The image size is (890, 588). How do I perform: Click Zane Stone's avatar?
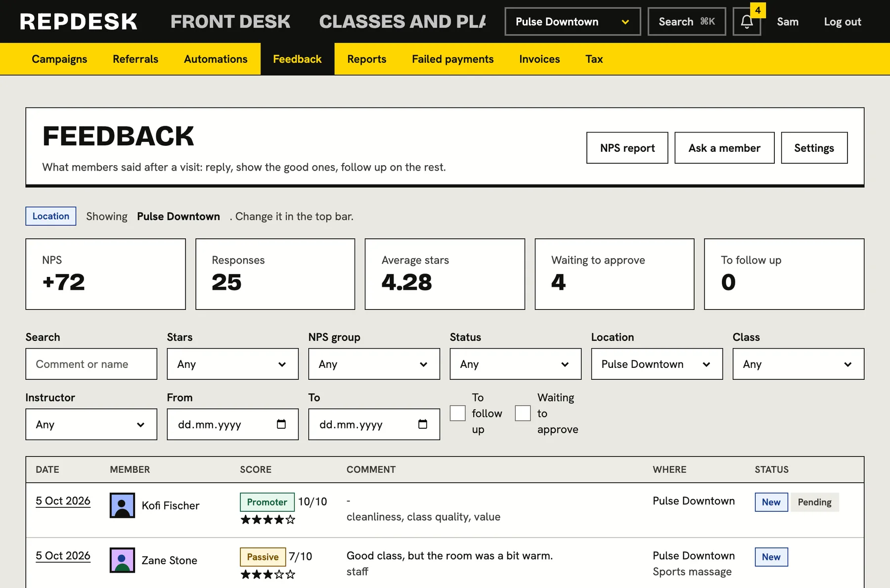coord(122,560)
